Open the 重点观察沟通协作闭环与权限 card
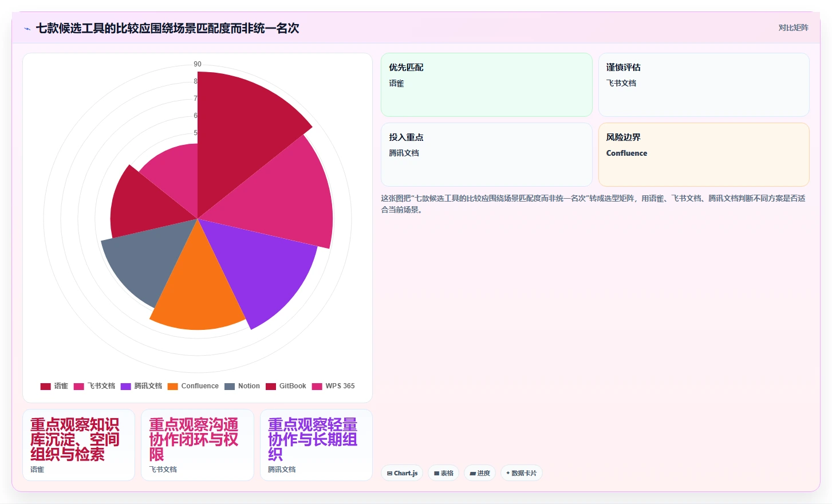This screenshot has height=504, width=832. pyautogui.click(x=198, y=445)
